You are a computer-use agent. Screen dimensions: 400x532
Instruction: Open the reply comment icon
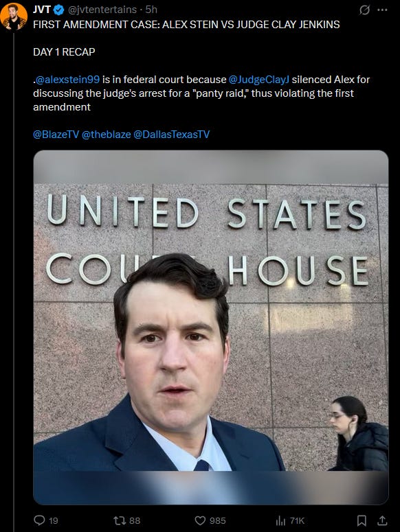pos(39,520)
